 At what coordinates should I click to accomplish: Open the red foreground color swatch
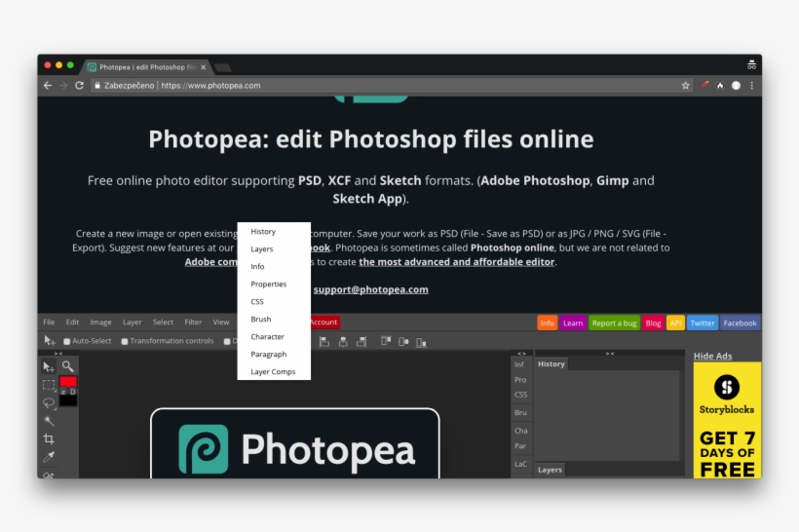pyautogui.click(x=68, y=383)
